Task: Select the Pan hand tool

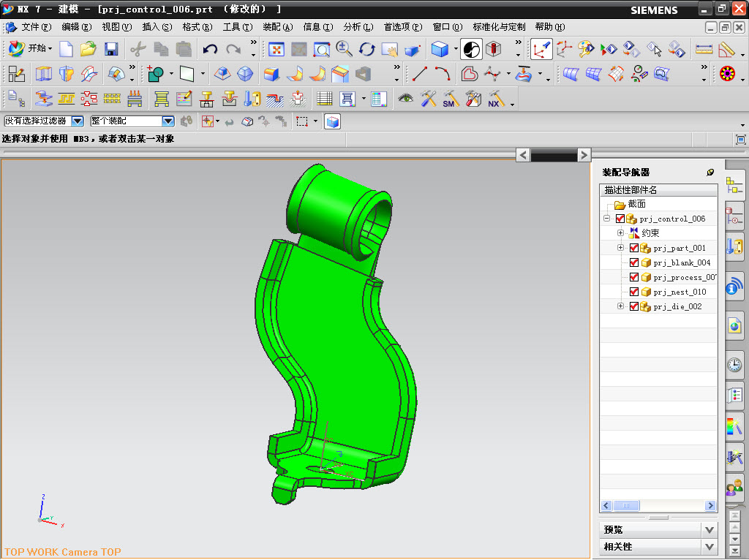Action: coord(390,49)
